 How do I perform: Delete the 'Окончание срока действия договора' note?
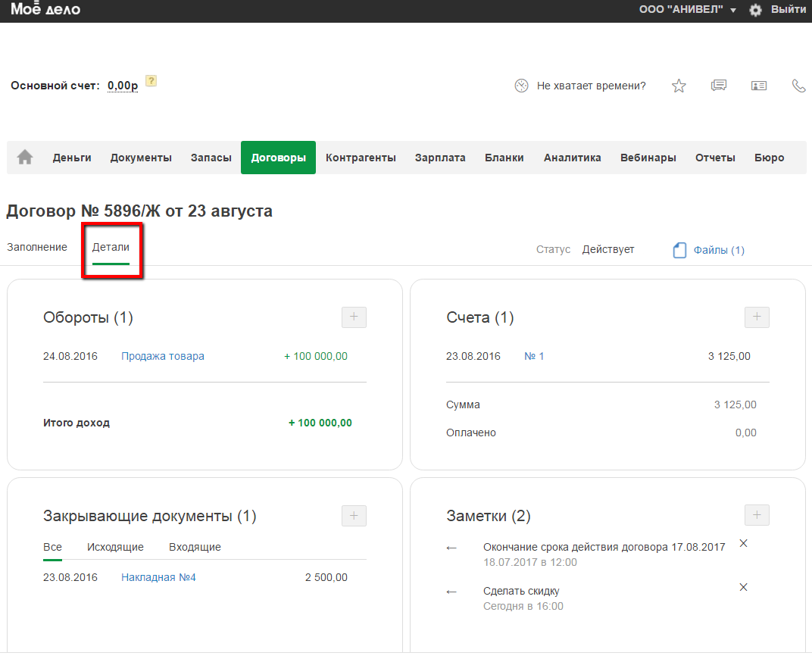click(743, 543)
